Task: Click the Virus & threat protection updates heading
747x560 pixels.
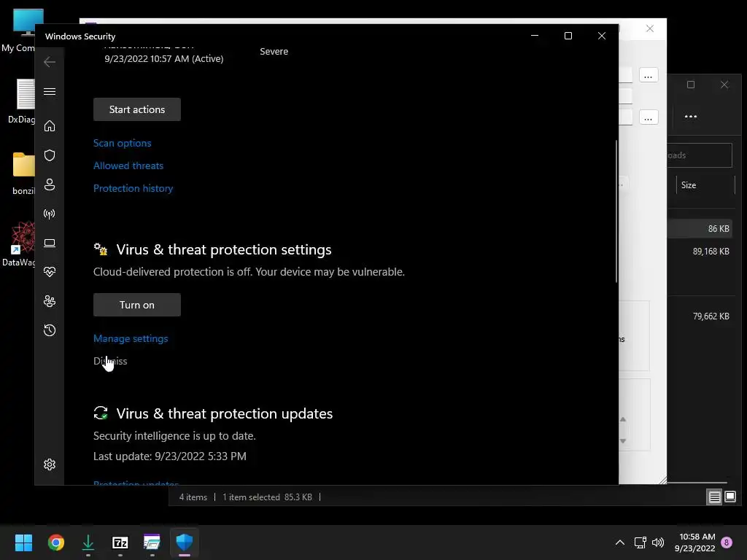Action: 225,413
